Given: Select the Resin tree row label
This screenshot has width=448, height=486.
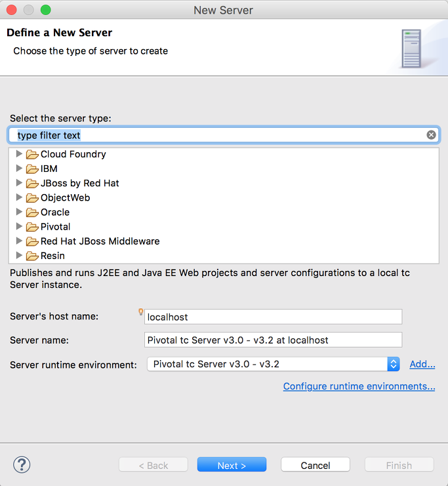Looking at the screenshot, I should click(52, 256).
